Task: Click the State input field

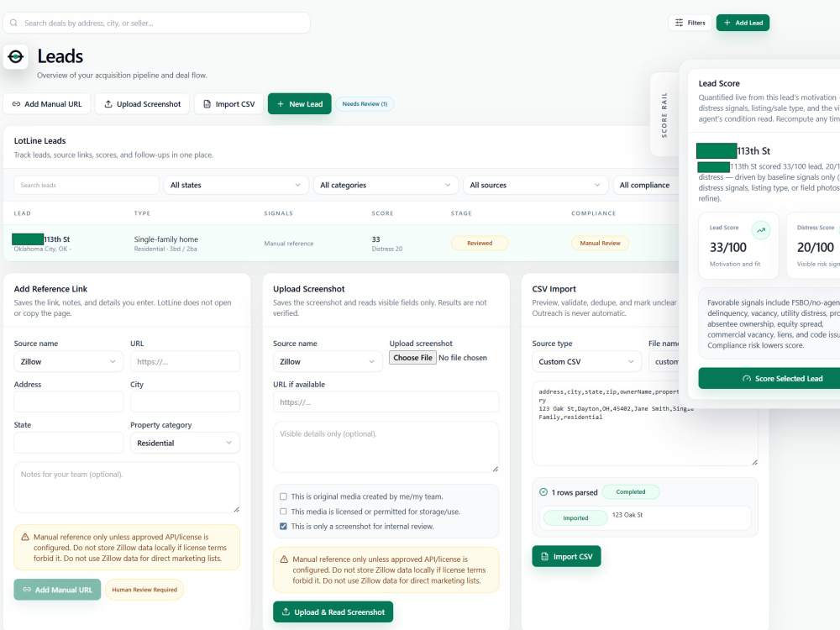Action: (69, 443)
